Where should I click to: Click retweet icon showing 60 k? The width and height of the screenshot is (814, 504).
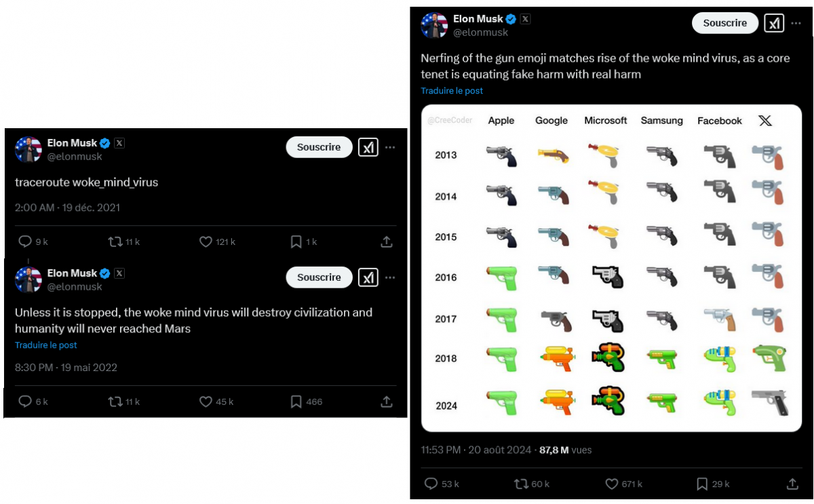coord(521,484)
